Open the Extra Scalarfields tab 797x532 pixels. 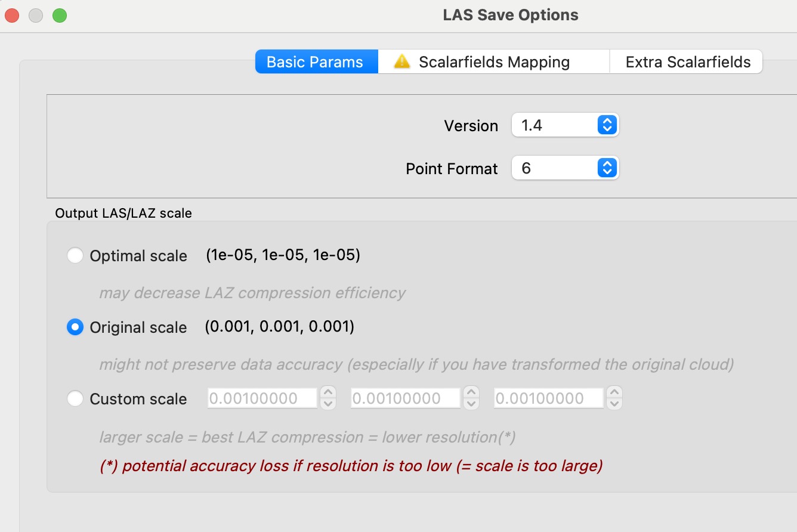point(685,61)
